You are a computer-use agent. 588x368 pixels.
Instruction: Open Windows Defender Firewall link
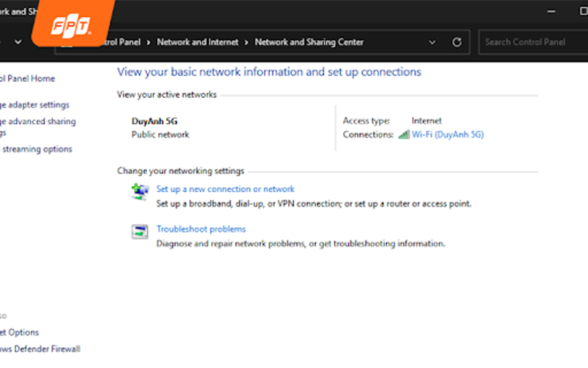coord(40,349)
